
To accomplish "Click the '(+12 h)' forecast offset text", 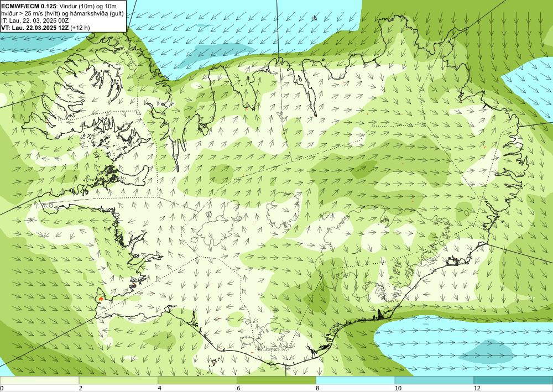I will [x=80, y=28].
